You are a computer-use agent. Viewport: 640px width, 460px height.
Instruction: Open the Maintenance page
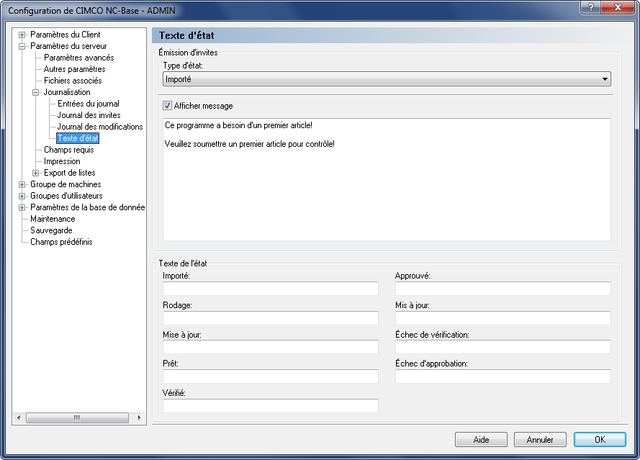tap(52, 219)
